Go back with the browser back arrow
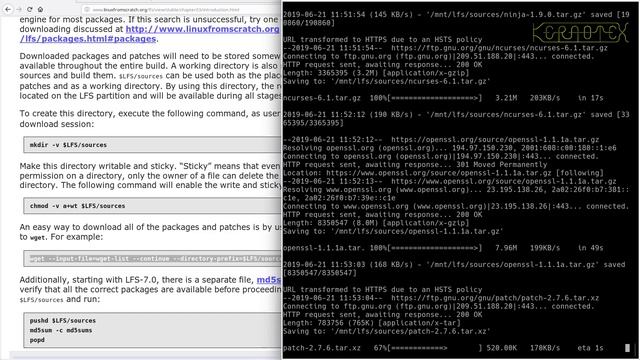640x360 pixels. coord(8,9)
